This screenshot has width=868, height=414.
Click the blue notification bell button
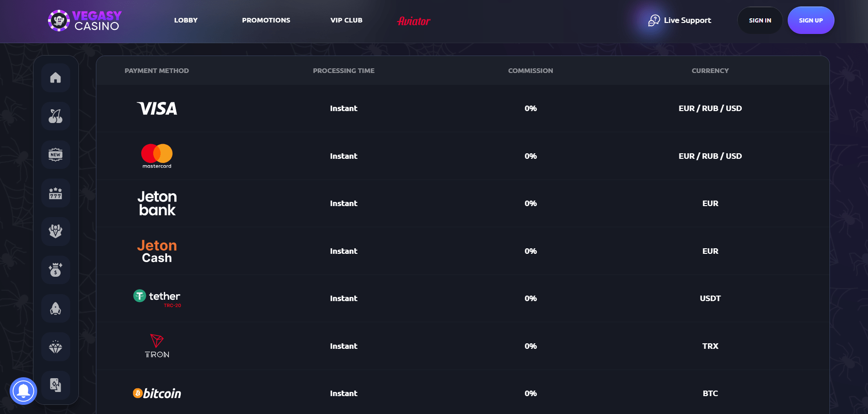point(23,391)
